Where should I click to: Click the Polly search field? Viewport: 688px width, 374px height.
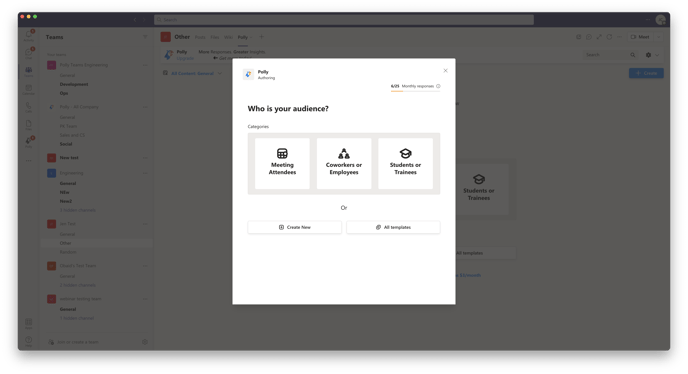coord(606,55)
